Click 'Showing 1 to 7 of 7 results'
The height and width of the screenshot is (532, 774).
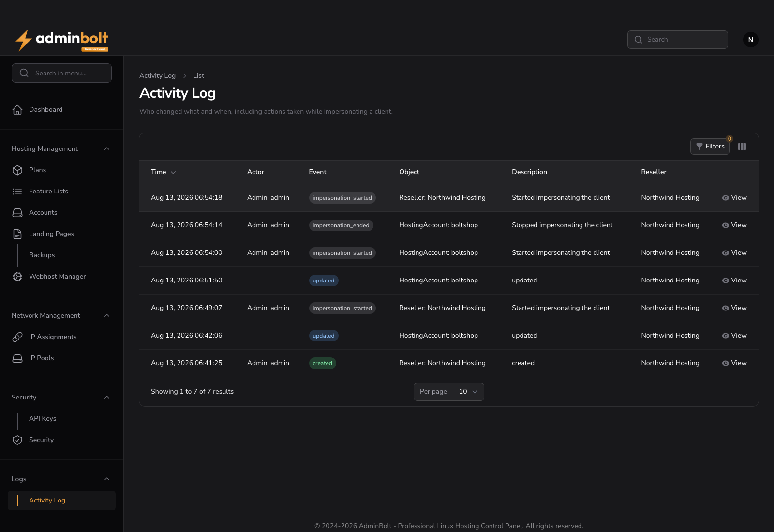click(x=192, y=392)
